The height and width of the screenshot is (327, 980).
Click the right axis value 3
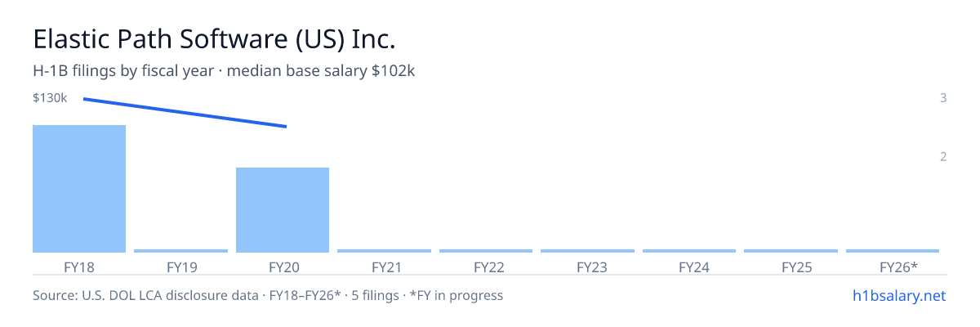tap(943, 98)
